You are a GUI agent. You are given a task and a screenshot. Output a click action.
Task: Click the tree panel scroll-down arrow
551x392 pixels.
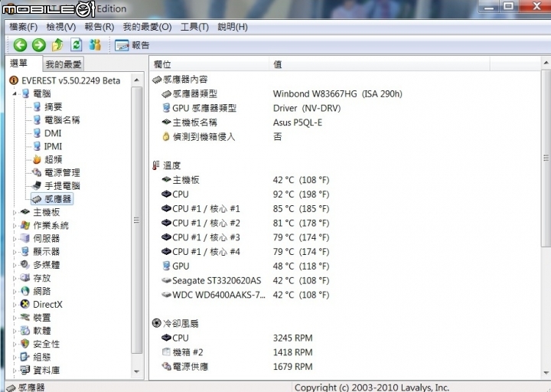point(137,371)
